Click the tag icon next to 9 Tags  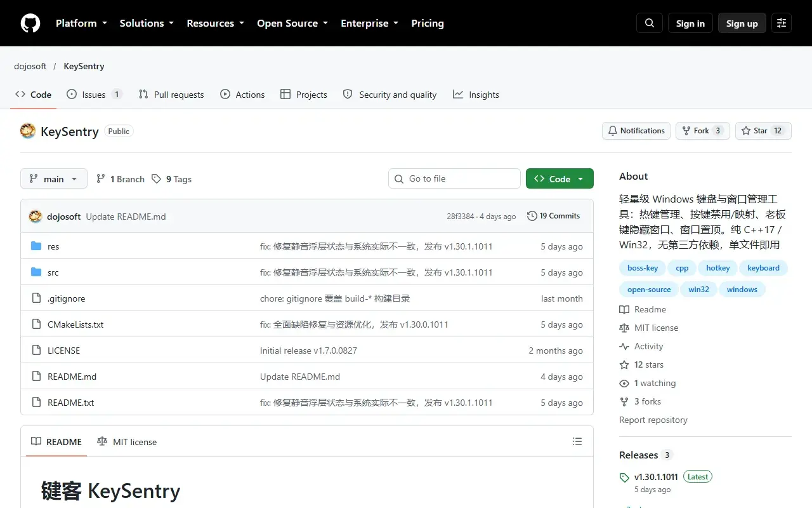[x=156, y=179]
